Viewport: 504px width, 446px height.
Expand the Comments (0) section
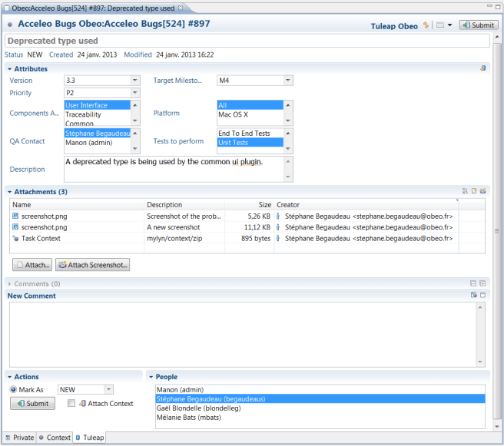[9, 284]
